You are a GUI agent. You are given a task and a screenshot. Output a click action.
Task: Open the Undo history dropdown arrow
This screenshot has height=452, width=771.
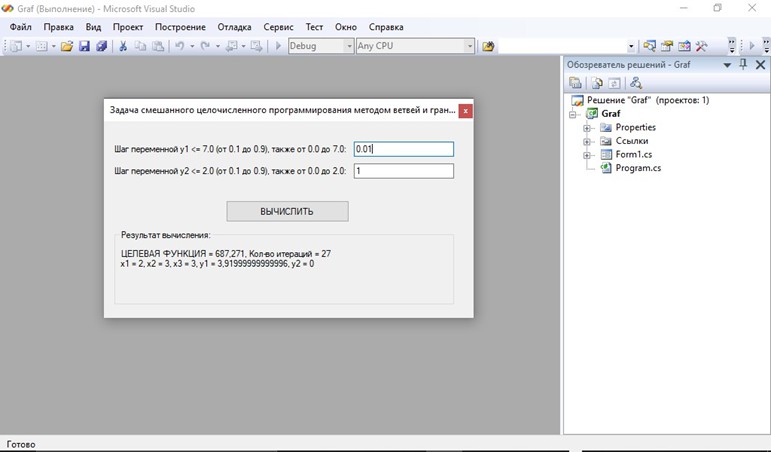[x=192, y=46]
